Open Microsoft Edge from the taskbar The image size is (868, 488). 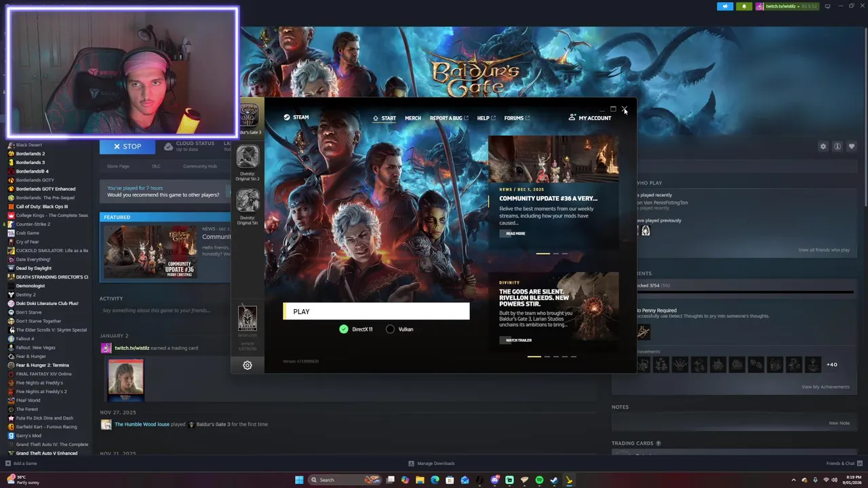[x=435, y=480]
